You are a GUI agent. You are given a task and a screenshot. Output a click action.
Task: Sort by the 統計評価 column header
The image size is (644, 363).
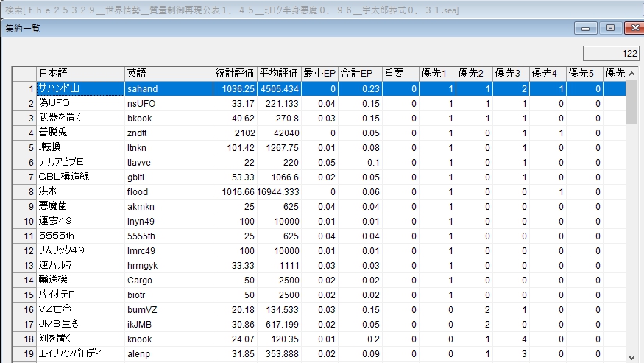click(235, 74)
